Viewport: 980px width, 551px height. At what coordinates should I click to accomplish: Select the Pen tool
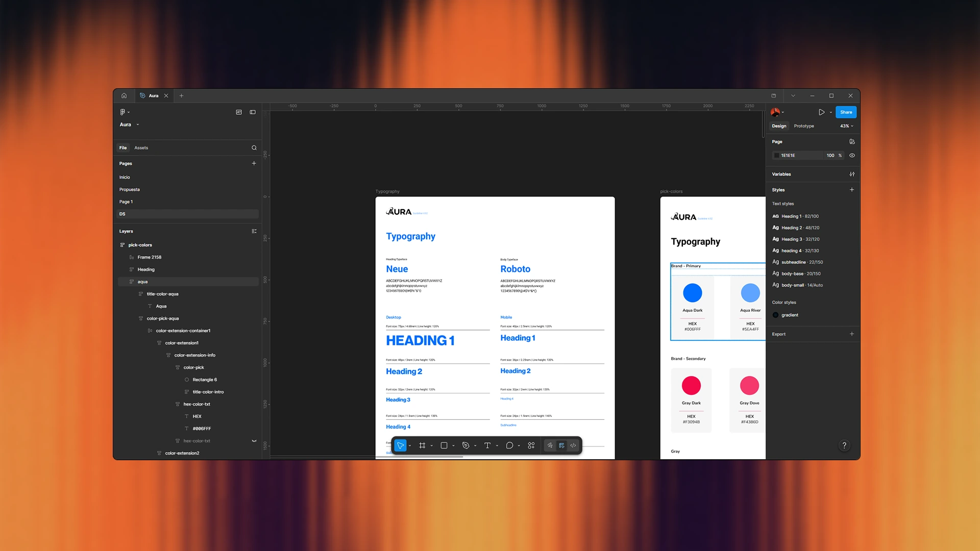[x=465, y=445]
